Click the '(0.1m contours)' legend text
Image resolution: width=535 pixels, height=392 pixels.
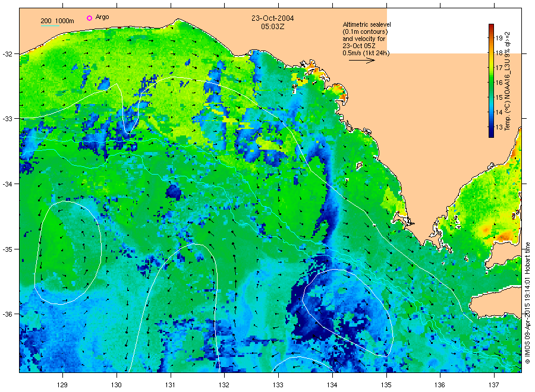[365, 31]
